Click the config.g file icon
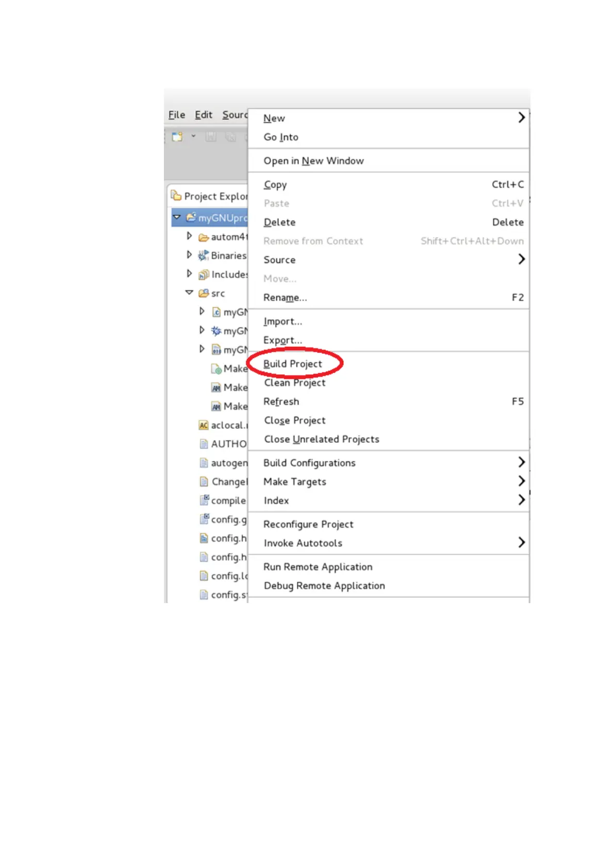Screen dimensions: 614x868 point(204,519)
